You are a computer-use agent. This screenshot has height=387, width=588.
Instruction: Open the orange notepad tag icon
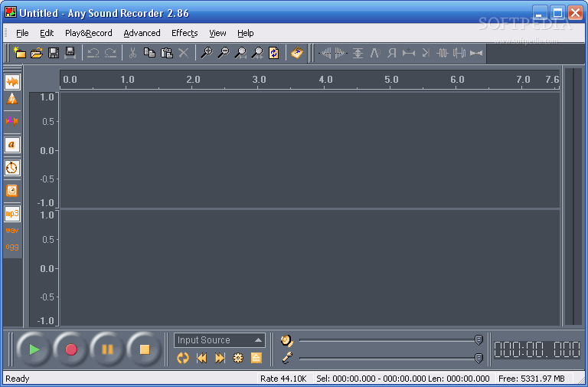[297, 53]
